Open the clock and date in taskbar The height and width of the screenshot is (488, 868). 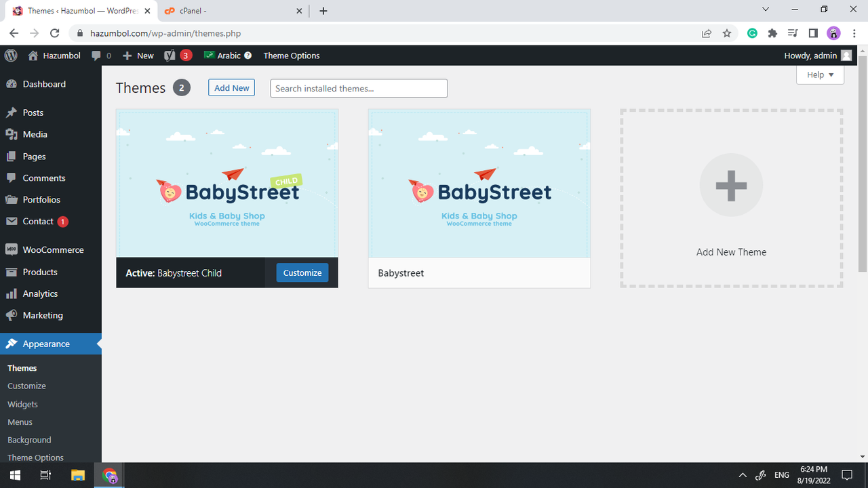[814, 475]
